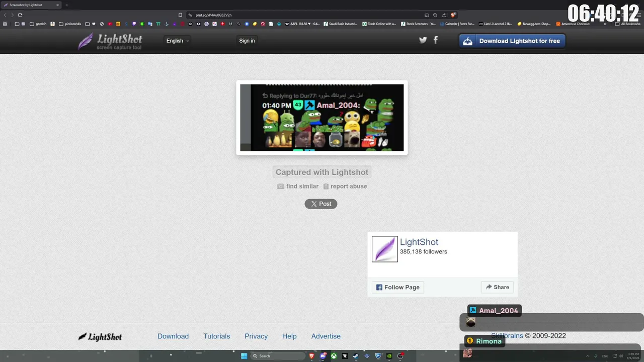Open the Xbox app from the taskbar
This screenshot has height=362, width=644.
[x=334, y=356]
